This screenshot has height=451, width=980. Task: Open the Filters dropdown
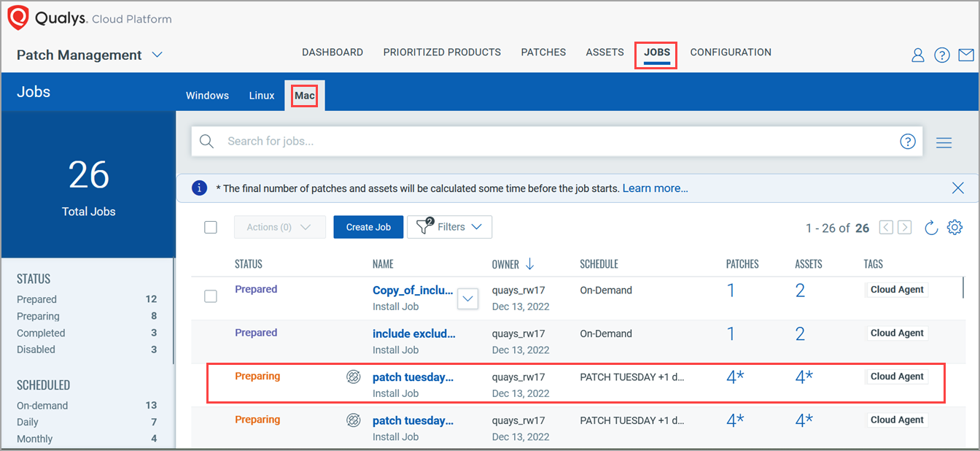449,227
